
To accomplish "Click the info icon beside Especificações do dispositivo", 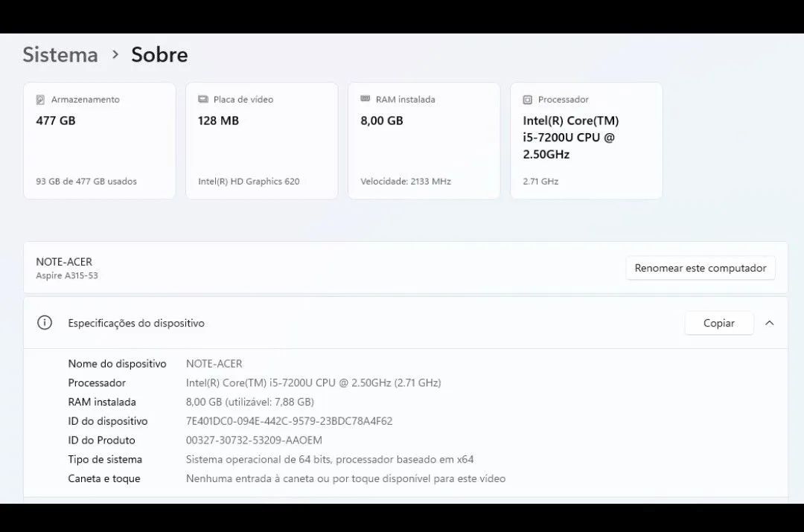I will coord(45,323).
